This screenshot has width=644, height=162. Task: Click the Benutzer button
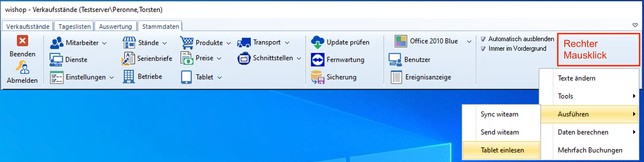click(x=417, y=60)
